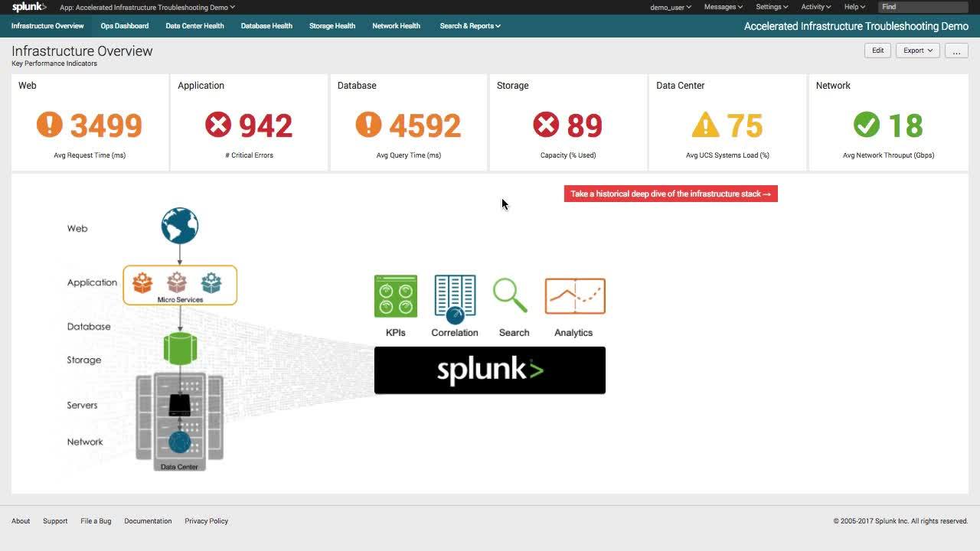Click the Avg Network Throuput (Gbps) label

(x=888, y=155)
